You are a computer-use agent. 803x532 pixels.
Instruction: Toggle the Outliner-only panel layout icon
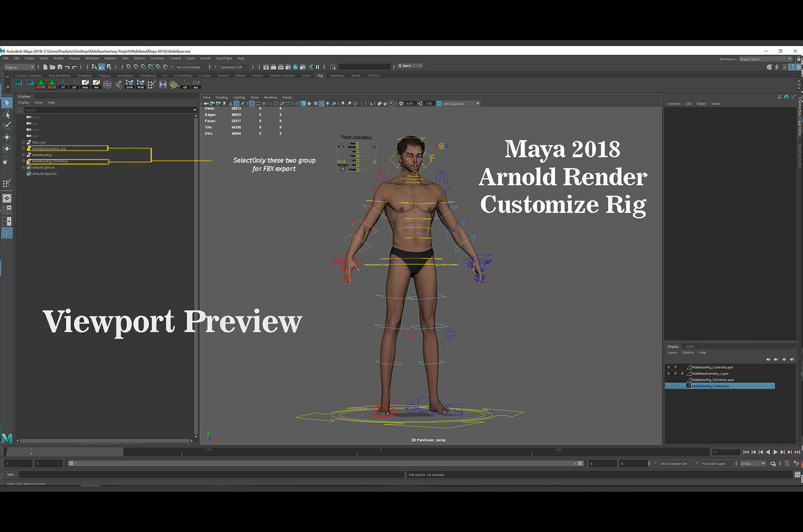[x=7, y=233]
